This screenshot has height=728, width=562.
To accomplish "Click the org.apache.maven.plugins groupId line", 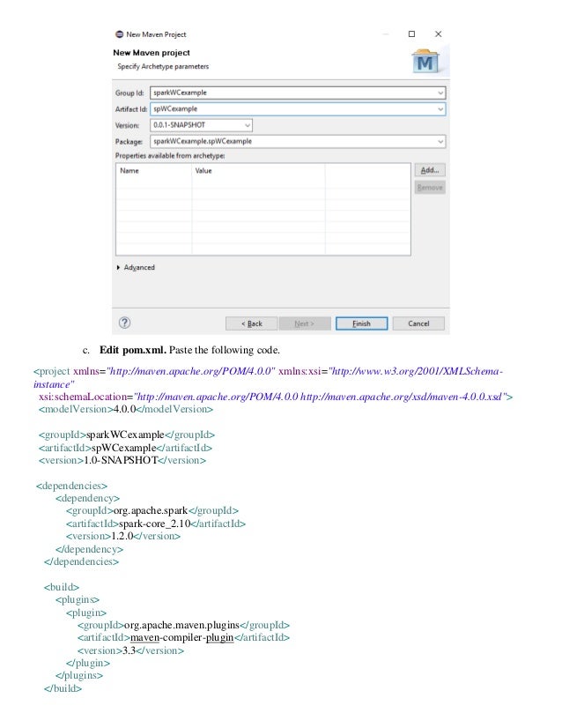I will [183, 626].
